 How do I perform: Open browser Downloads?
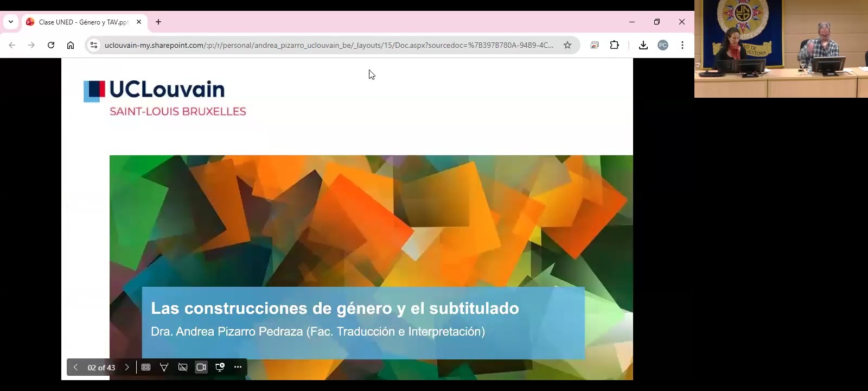click(643, 45)
